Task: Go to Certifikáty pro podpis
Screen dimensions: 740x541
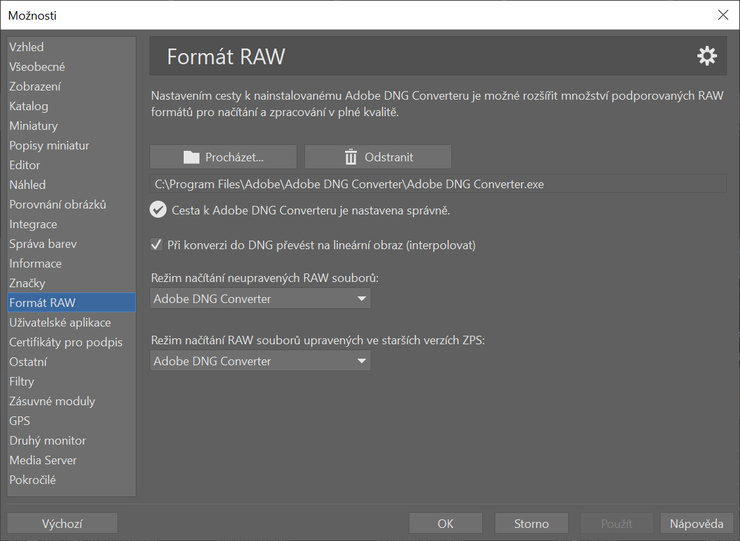Action: coord(71,342)
